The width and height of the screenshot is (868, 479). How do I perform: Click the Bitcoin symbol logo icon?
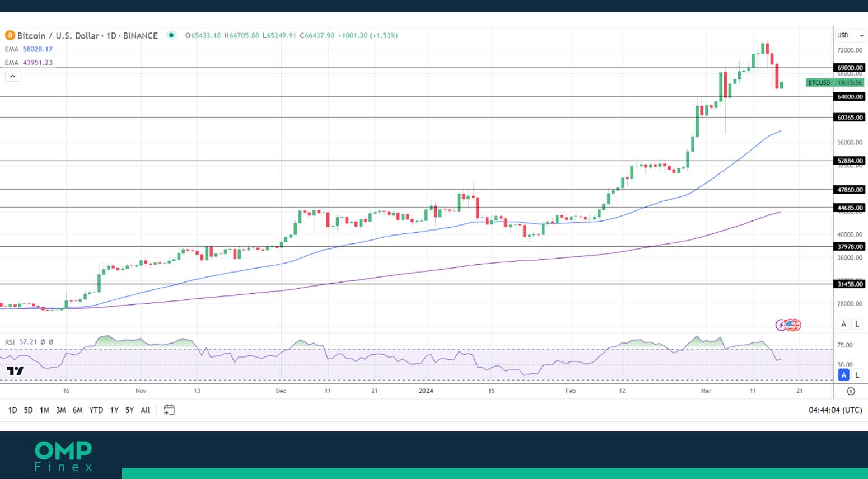point(10,35)
